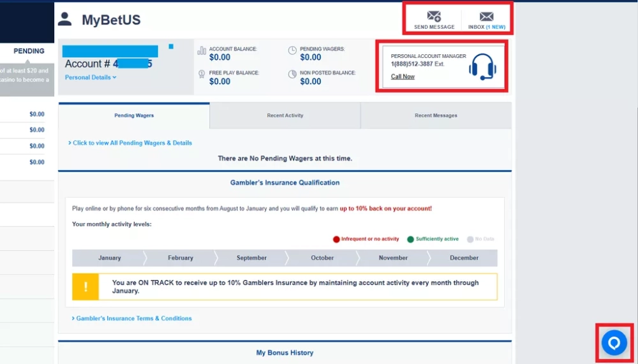Click the yellow exclamation warning icon
Viewport: 638px width, 364px height.
point(85,287)
